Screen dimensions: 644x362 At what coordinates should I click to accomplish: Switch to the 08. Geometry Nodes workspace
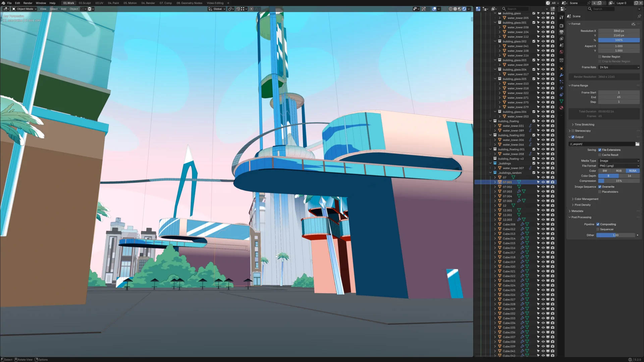[x=189, y=3]
